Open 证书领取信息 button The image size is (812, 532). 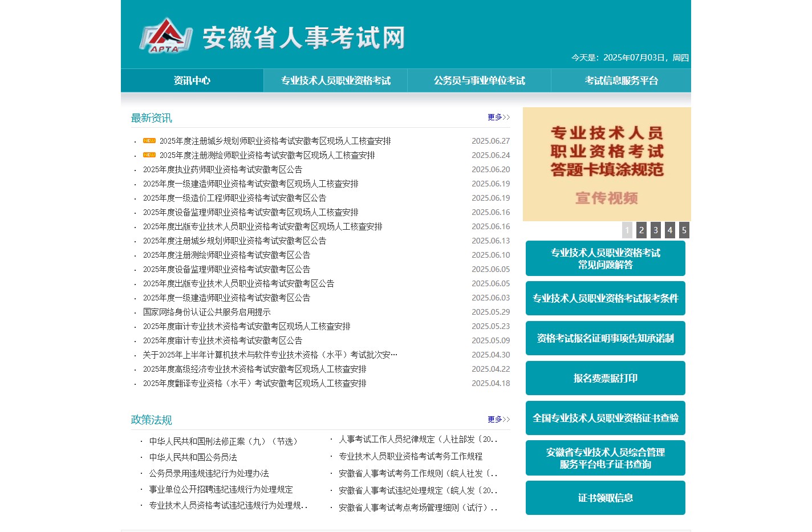coord(606,498)
